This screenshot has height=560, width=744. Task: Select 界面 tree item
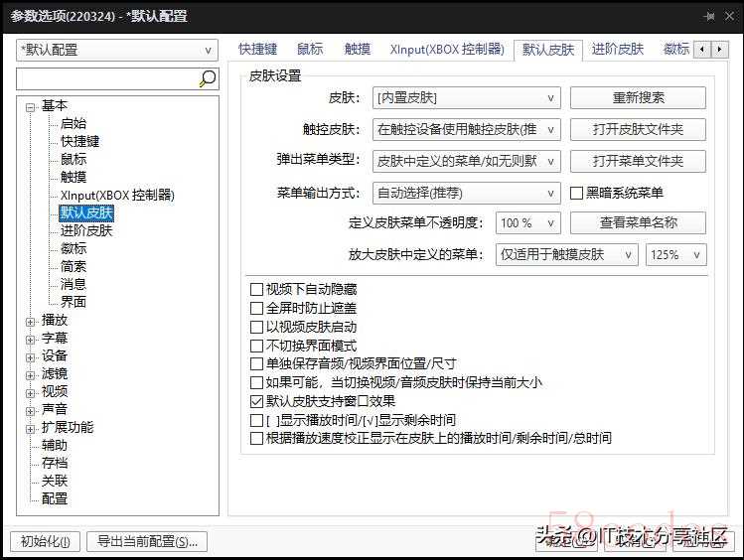click(x=74, y=302)
